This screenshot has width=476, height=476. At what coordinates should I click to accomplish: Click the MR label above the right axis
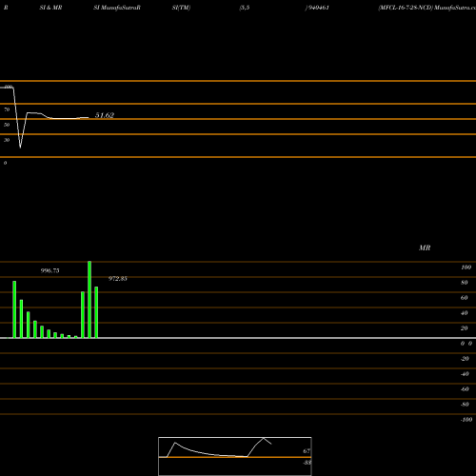tap(425, 248)
